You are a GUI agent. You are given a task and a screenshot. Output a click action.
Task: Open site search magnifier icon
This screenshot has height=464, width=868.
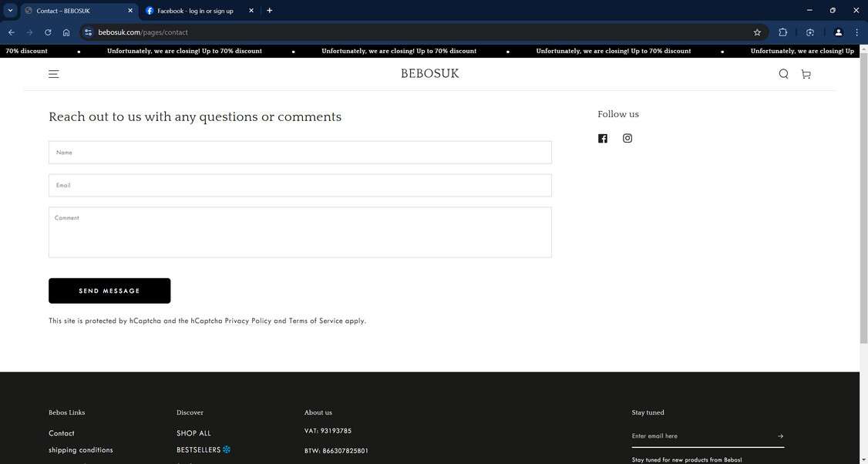tap(783, 74)
